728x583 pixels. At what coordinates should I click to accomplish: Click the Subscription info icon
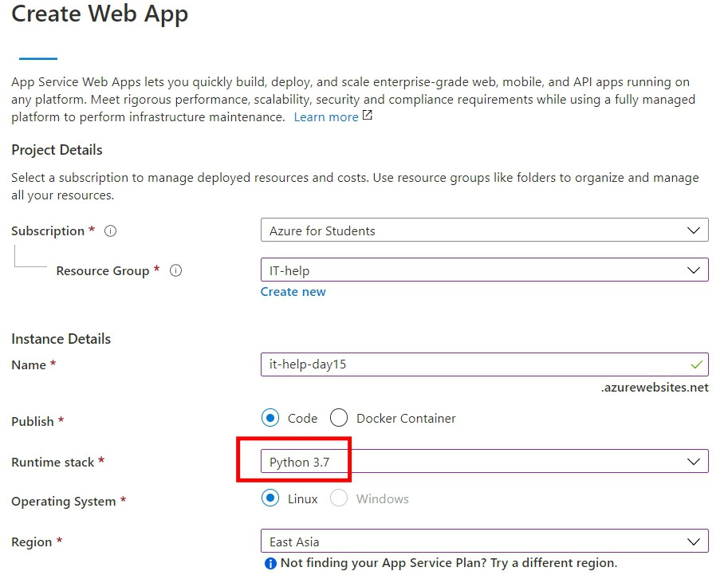click(111, 231)
